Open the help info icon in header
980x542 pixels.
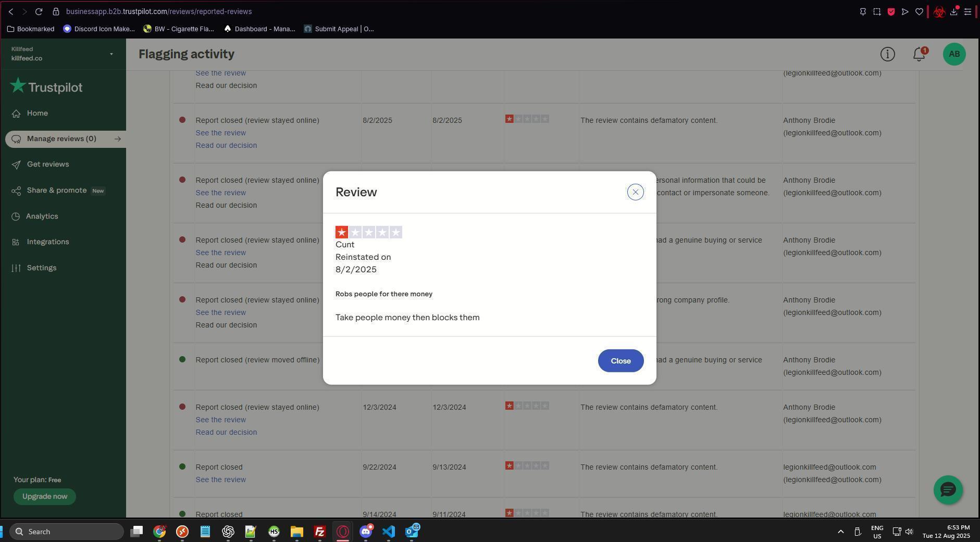(887, 54)
